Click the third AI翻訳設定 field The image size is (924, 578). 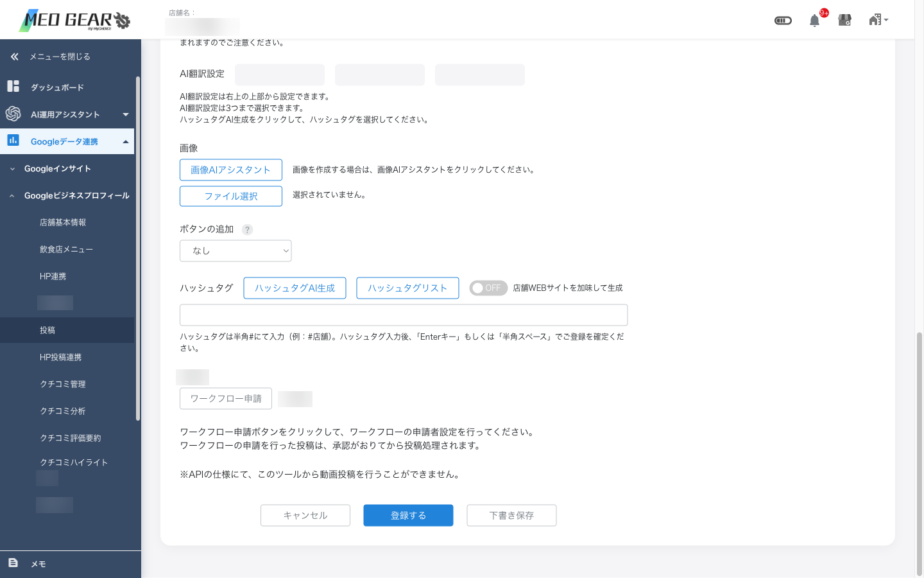[x=480, y=74]
